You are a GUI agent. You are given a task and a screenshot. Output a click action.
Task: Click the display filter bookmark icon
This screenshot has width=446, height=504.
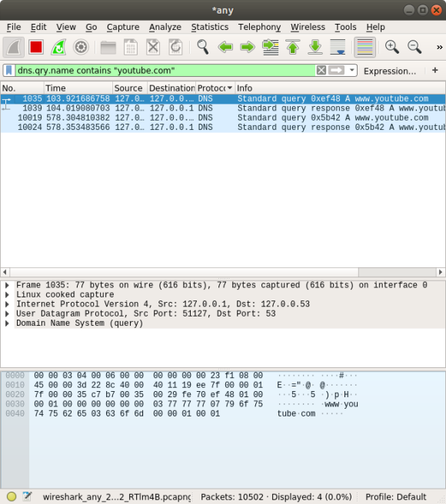[9, 71]
